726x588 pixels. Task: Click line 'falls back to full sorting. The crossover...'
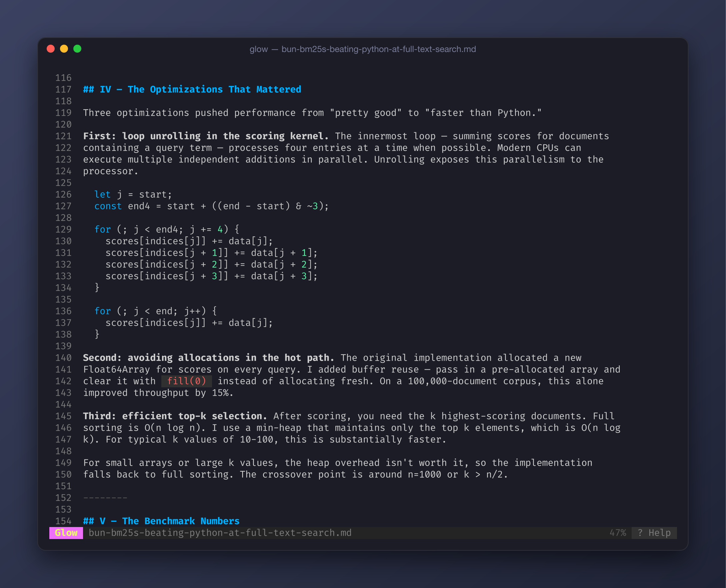296,474
